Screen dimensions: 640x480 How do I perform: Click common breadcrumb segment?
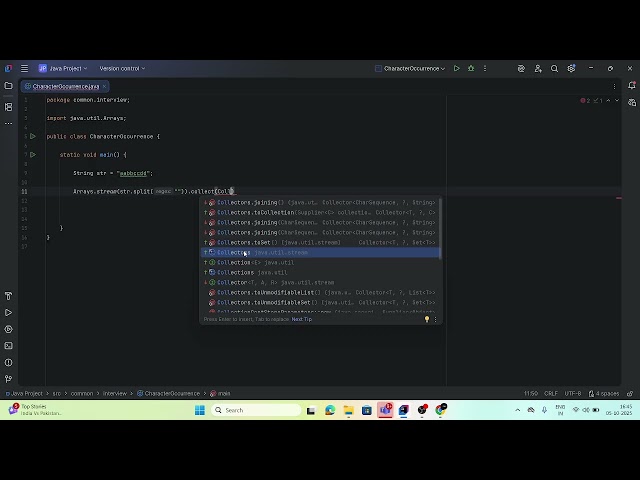[x=82, y=393]
